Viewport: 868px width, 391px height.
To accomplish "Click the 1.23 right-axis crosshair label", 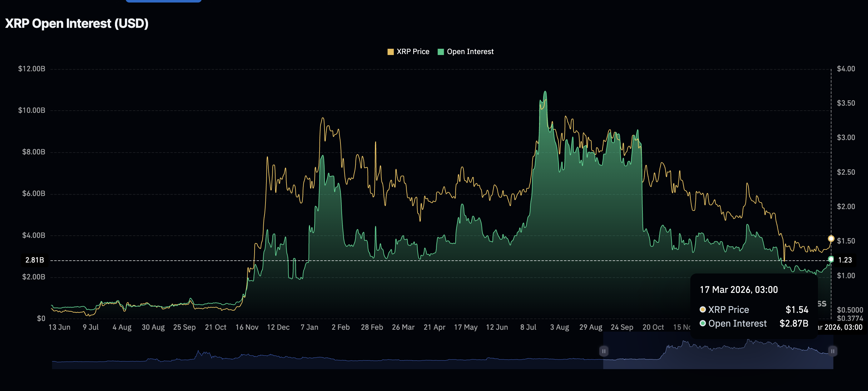I will click(845, 260).
